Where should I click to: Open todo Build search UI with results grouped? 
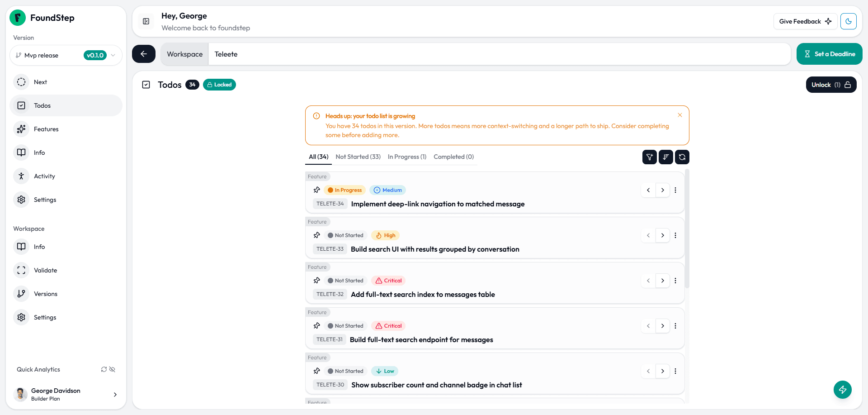(x=435, y=249)
